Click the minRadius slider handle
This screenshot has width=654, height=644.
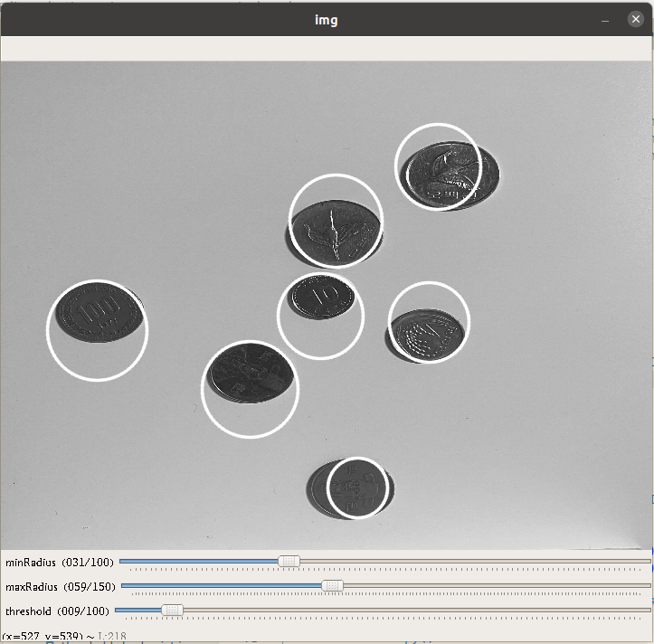click(x=289, y=562)
